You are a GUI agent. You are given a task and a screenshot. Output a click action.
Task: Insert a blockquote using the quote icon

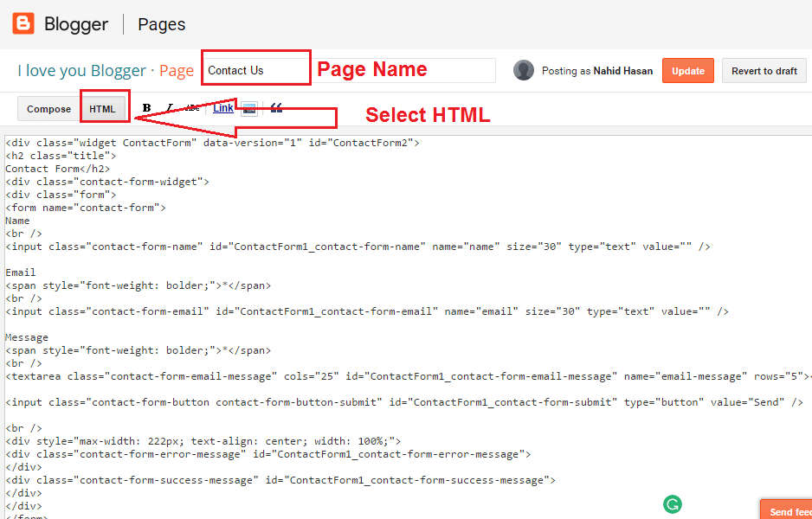pyautogui.click(x=276, y=108)
